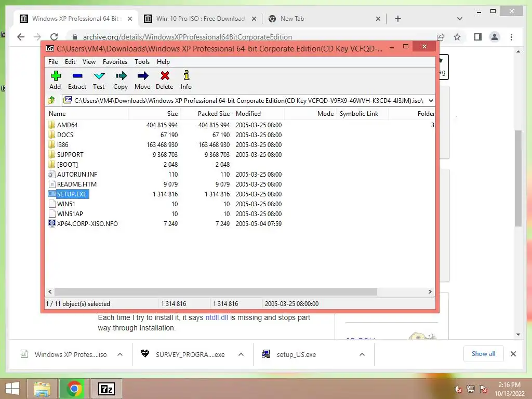Open options for SURVEY_PROGRA....exe download

[241, 354]
